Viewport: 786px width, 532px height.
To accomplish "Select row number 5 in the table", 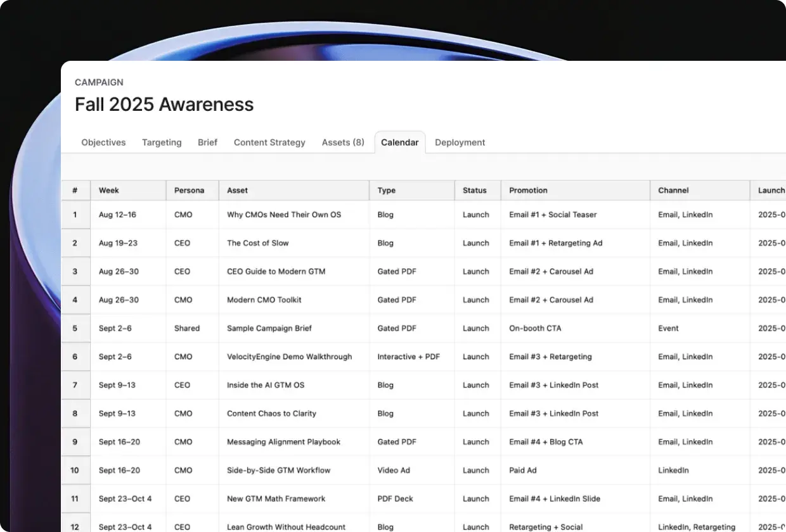I will click(75, 328).
